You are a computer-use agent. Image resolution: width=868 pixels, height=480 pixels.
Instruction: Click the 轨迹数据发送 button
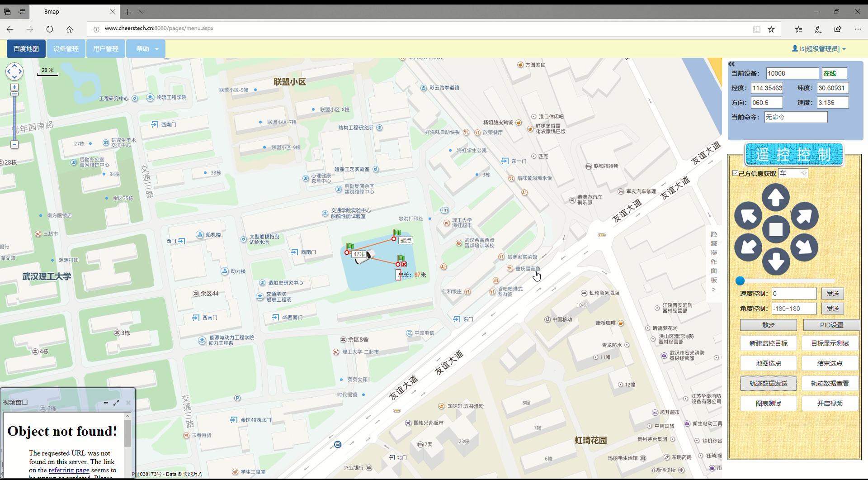(768, 383)
